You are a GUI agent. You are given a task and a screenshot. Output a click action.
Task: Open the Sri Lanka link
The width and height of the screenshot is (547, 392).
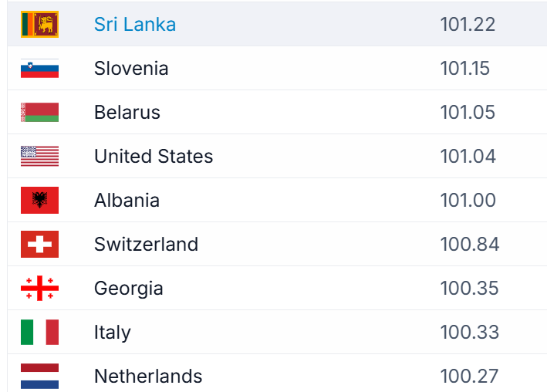[135, 24]
